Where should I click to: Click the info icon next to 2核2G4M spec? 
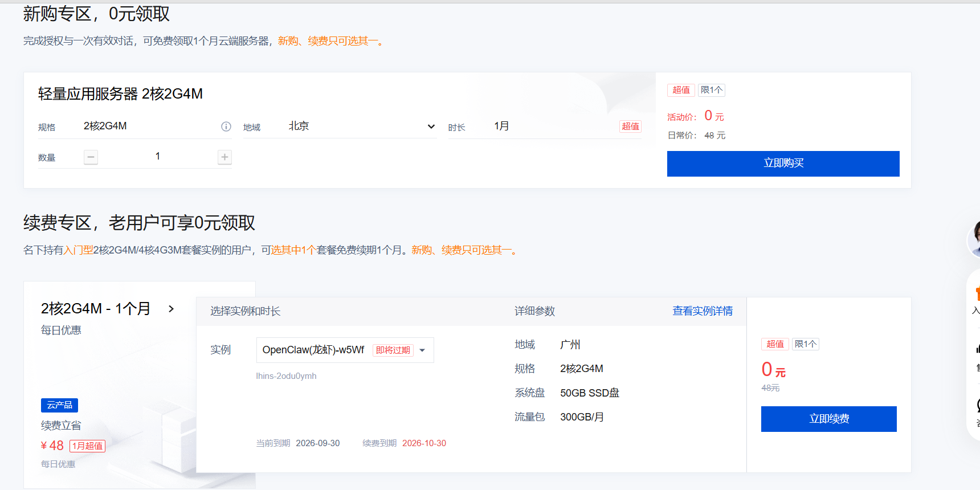point(226,126)
